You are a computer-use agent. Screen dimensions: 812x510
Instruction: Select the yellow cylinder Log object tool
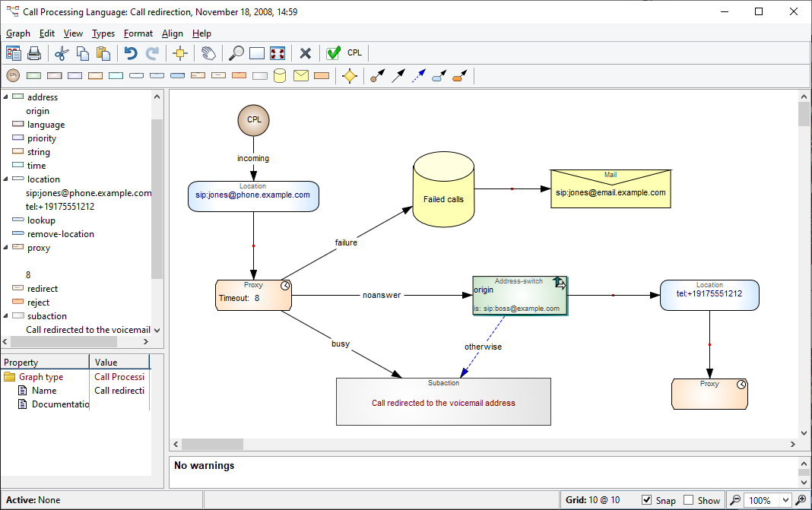pyautogui.click(x=280, y=76)
